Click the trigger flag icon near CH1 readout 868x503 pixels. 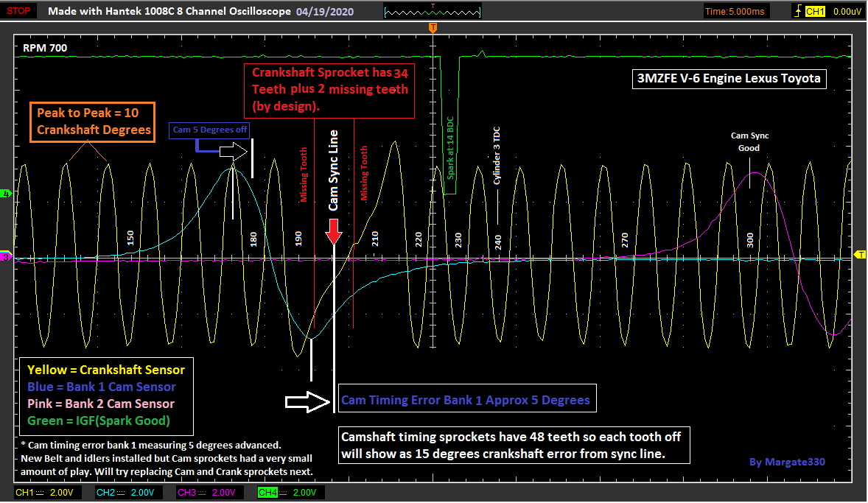798,10
